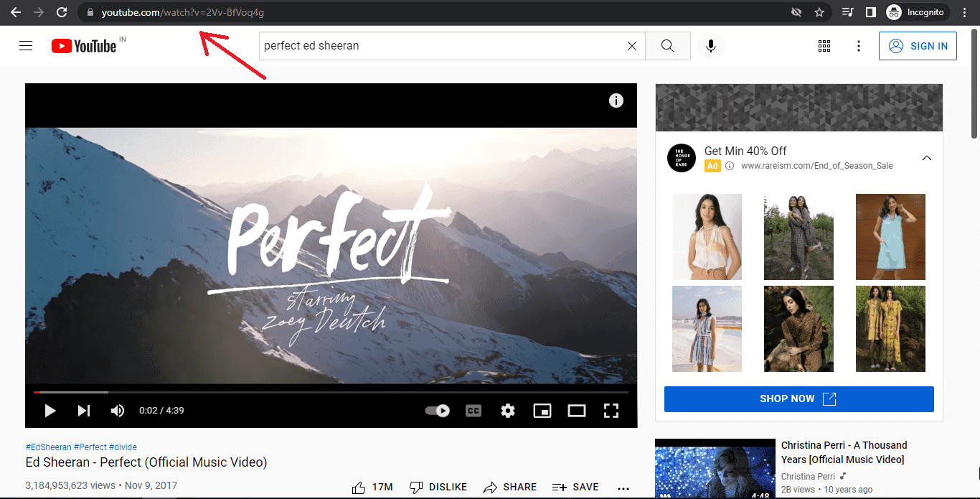Open the YouTube apps grid
Image resolution: width=980 pixels, height=499 pixels.
[824, 46]
